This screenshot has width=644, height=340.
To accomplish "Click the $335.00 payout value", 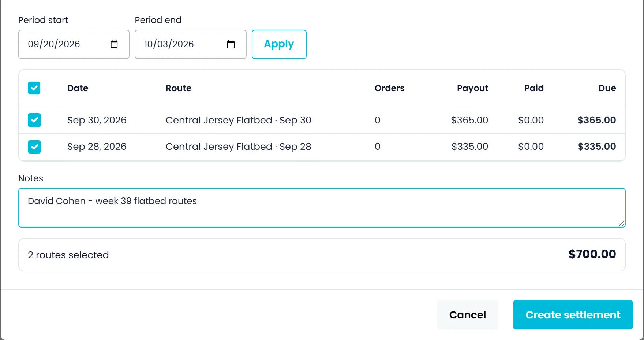I will pos(469,147).
